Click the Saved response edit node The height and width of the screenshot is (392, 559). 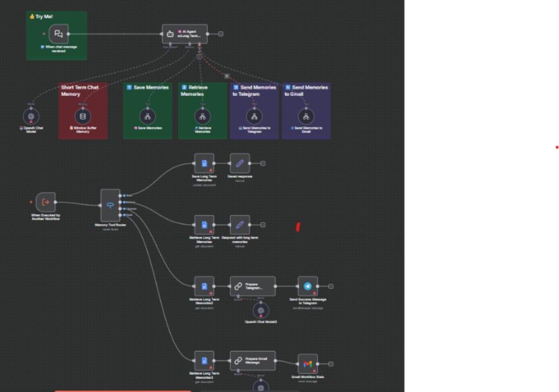(240, 163)
